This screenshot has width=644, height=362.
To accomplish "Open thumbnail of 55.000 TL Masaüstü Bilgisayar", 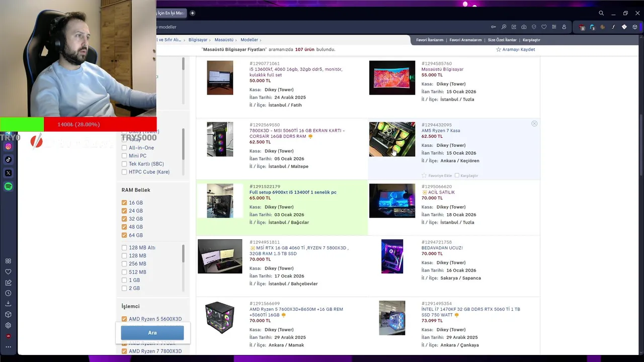I will (x=392, y=78).
